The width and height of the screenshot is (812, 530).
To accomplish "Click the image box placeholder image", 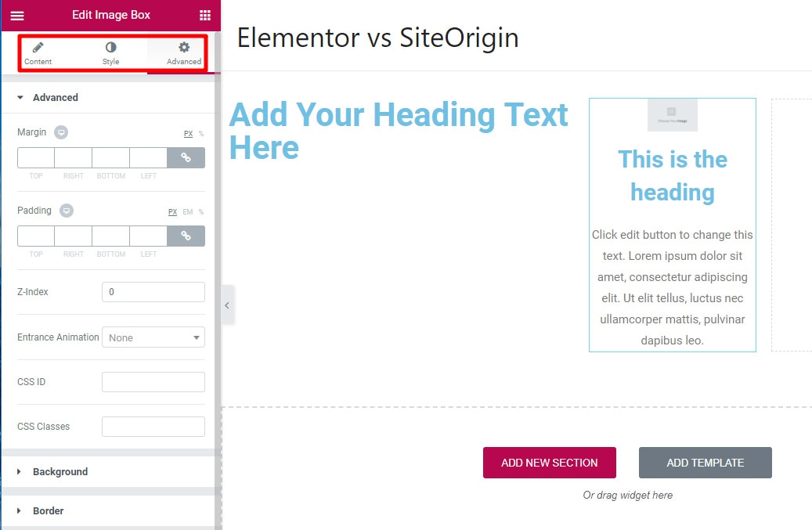I will [x=672, y=115].
